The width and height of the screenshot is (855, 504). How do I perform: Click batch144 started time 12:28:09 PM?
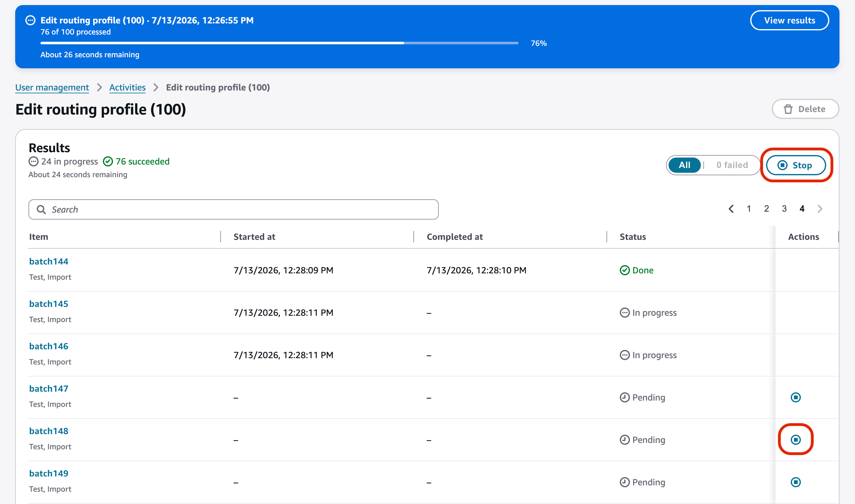[283, 270]
